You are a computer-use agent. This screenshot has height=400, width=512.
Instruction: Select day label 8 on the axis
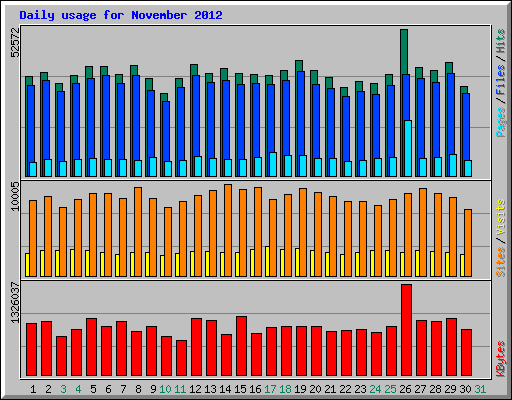point(138,389)
